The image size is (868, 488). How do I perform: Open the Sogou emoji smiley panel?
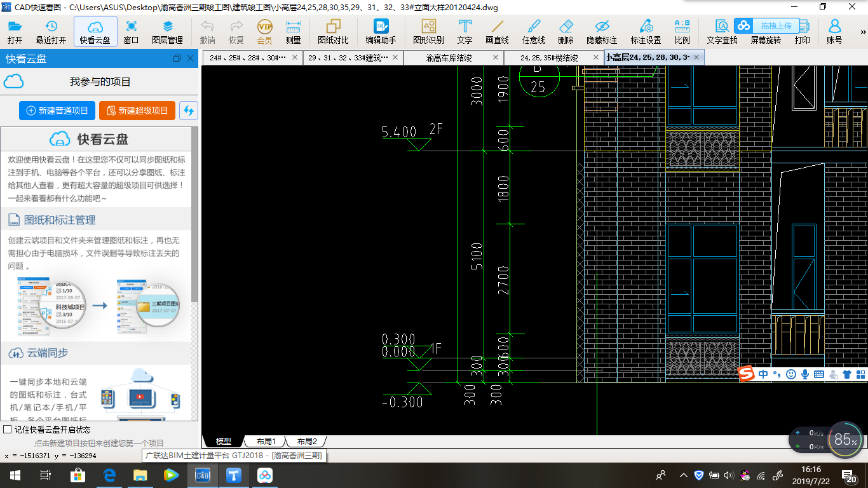tap(790, 374)
